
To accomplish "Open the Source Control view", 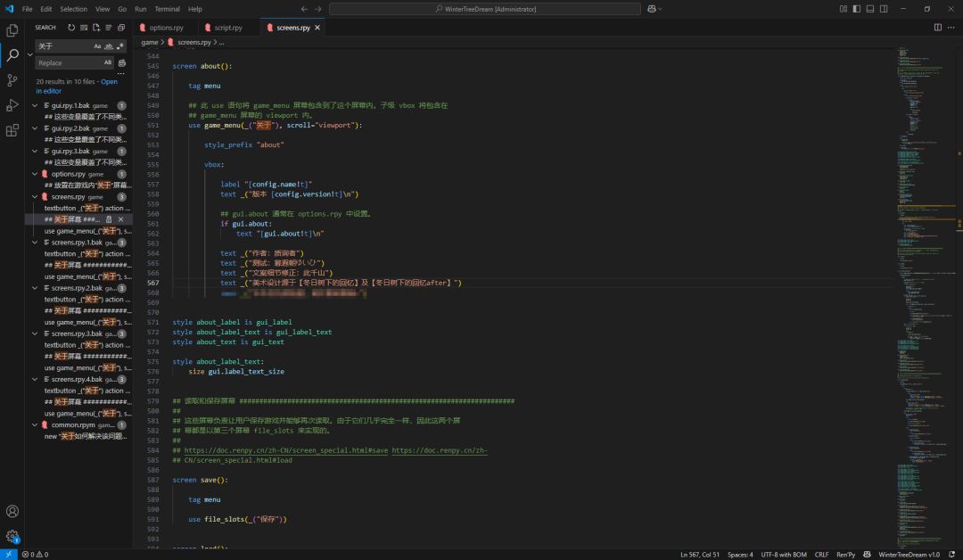I will 12,80.
